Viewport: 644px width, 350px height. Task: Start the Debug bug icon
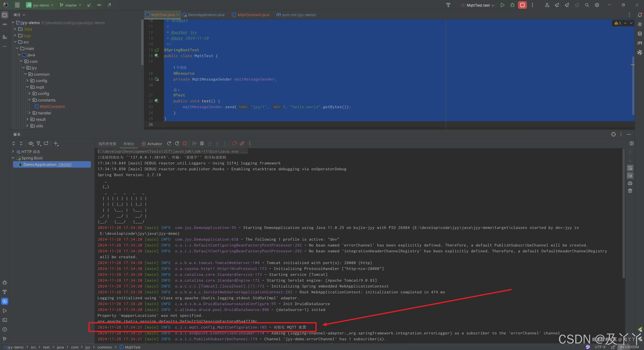click(x=512, y=5)
